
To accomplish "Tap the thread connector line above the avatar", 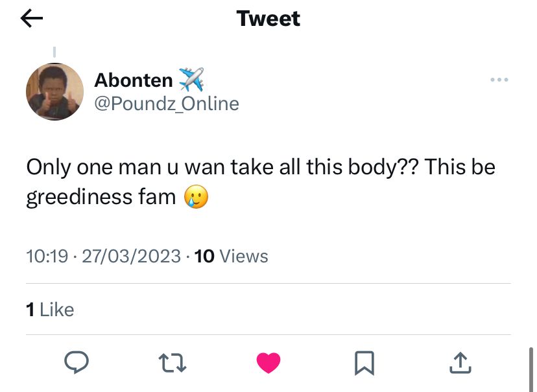I will (54, 51).
